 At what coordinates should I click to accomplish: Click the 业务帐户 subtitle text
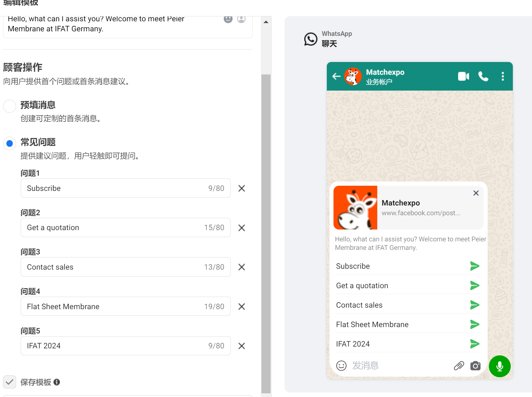[379, 82]
